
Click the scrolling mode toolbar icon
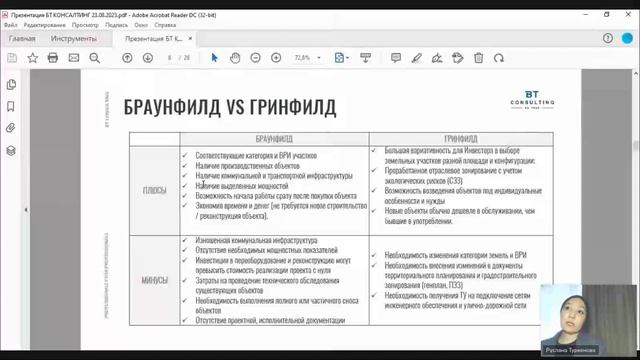[365, 58]
